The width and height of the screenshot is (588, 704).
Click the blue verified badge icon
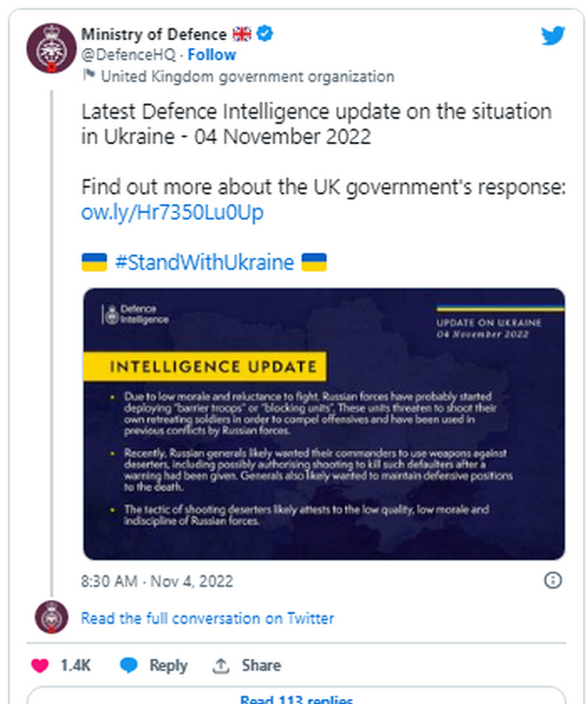click(266, 34)
